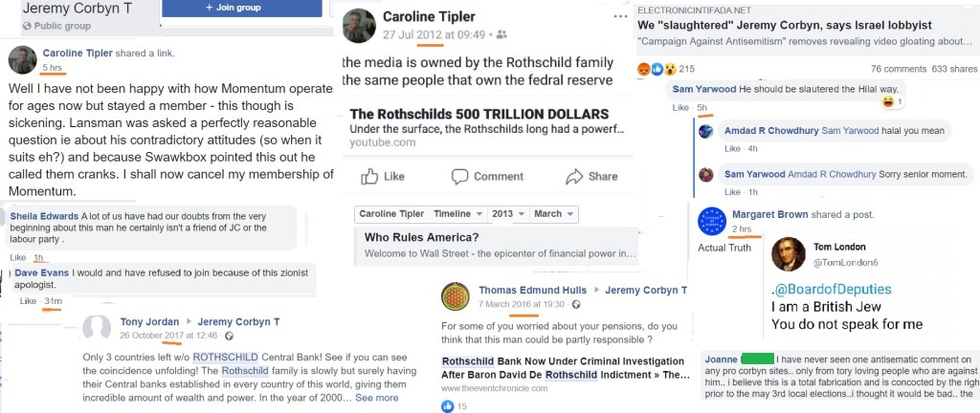Open the 2013 year dropdown
Screen dimensions: 980x413
click(x=508, y=215)
